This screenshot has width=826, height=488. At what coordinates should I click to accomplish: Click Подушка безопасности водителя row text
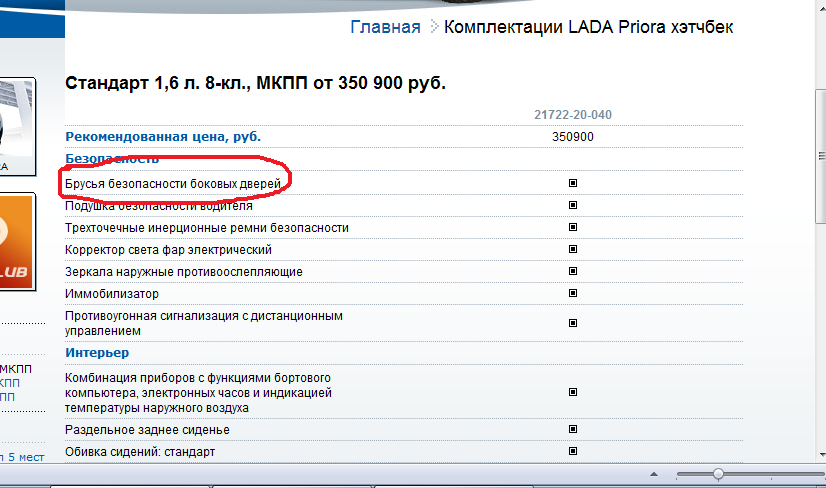click(159, 206)
